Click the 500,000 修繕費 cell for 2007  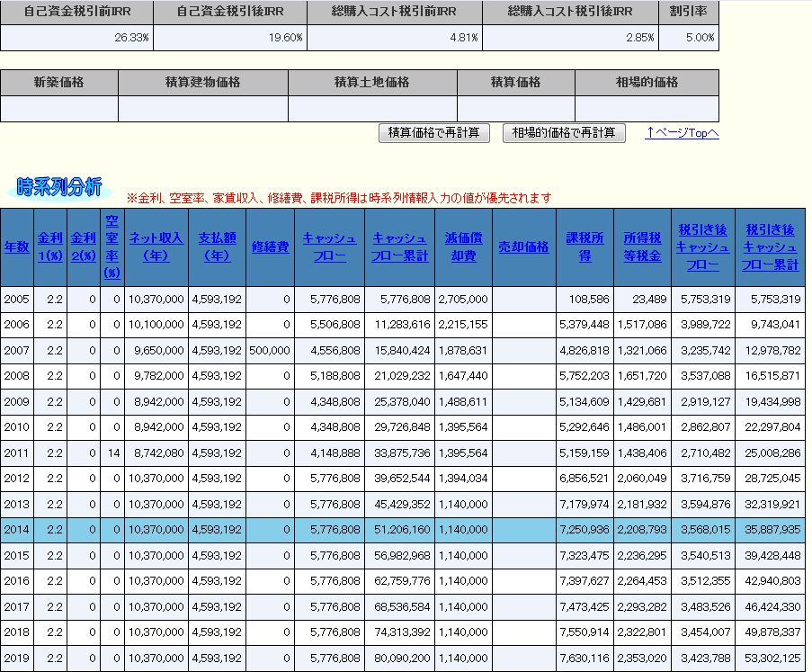coord(269,350)
